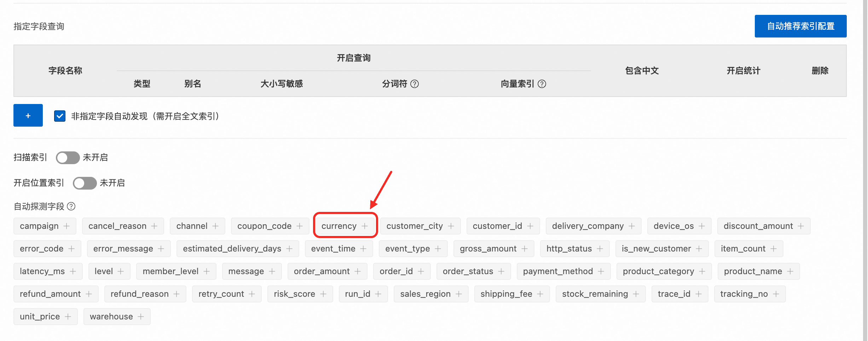
Task: Select the message field tag
Action: 252,271
